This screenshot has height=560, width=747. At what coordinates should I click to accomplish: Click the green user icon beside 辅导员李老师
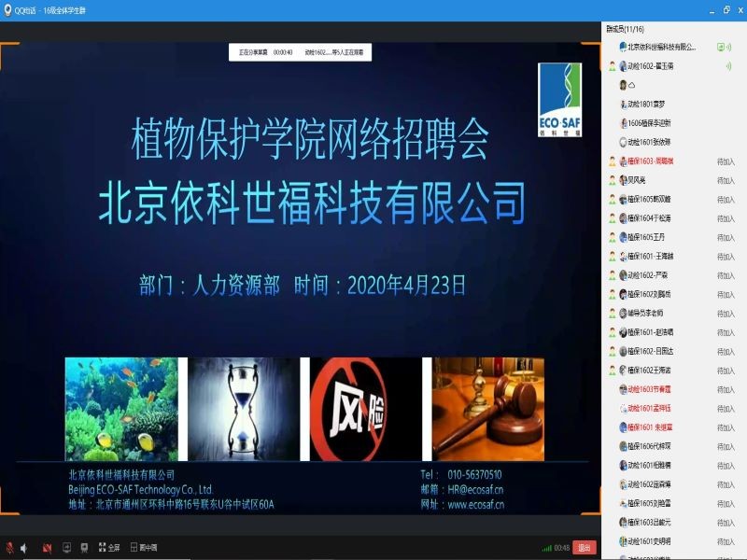point(613,314)
